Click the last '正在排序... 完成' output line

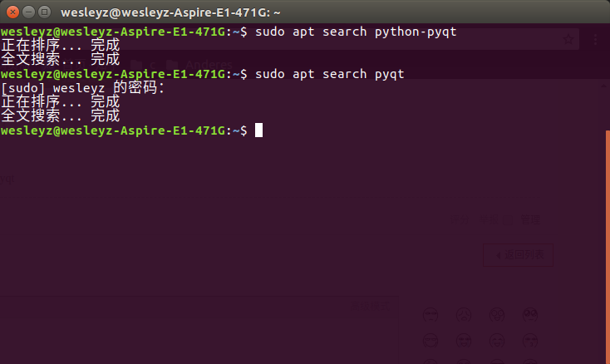click(61, 102)
